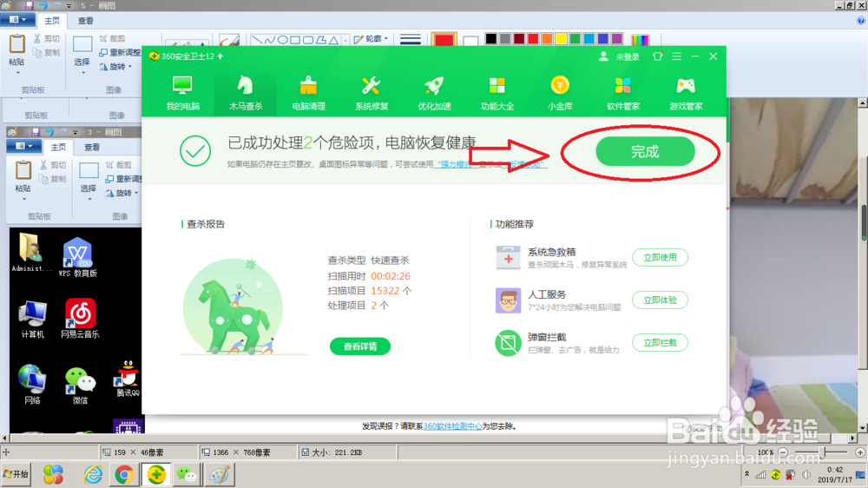Open 软件管家 software manager

(622, 93)
